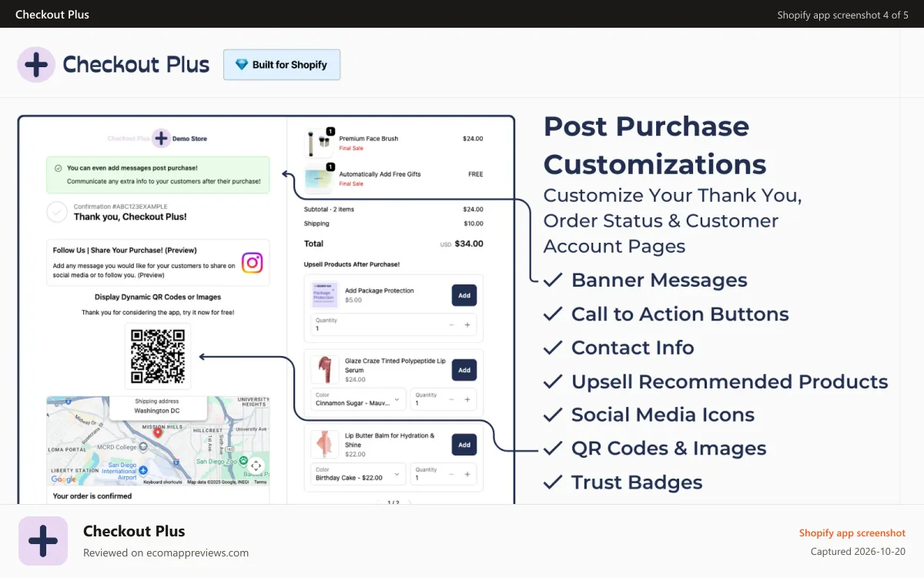
Task: Click the Checkout Plus header logo icon
Action: coord(36,65)
